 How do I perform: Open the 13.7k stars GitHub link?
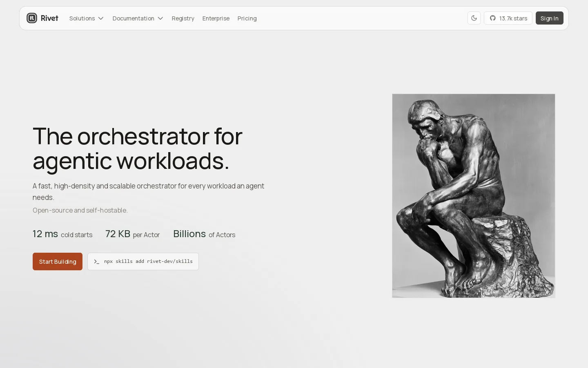(508, 18)
